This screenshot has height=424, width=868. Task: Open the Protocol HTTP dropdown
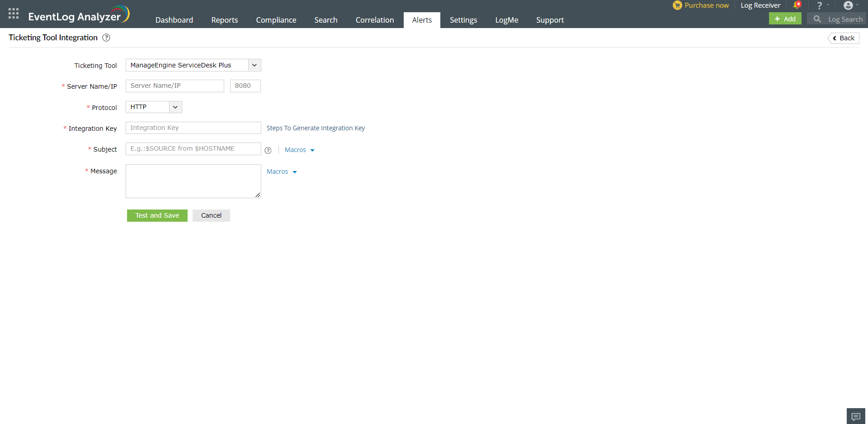click(x=154, y=107)
